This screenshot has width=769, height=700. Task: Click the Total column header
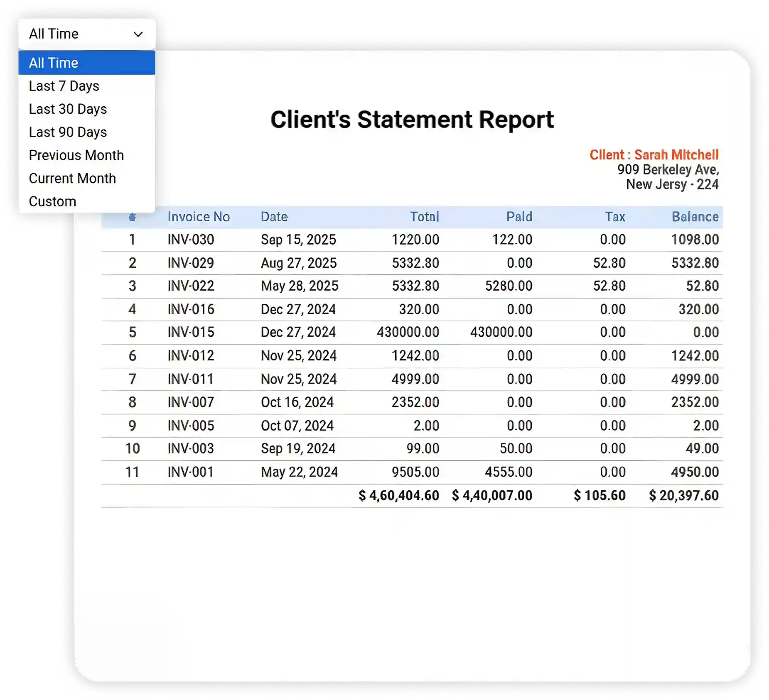(x=424, y=216)
